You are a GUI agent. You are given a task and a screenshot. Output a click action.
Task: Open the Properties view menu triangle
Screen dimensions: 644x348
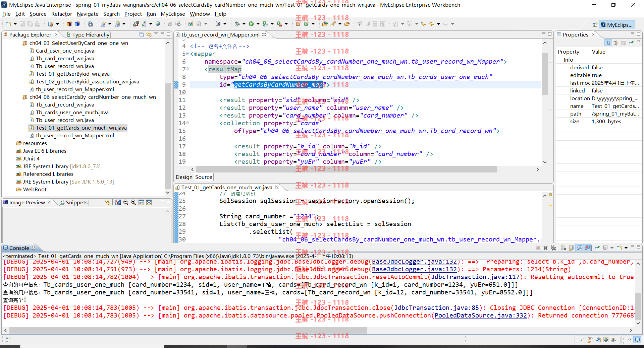click(x=639, y=42)
